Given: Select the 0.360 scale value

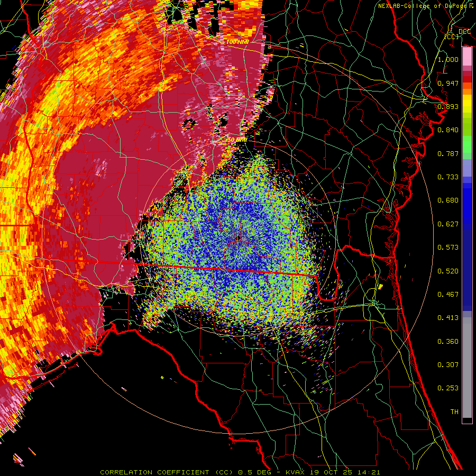Looking at the screenshot, I should coord(448,342).
